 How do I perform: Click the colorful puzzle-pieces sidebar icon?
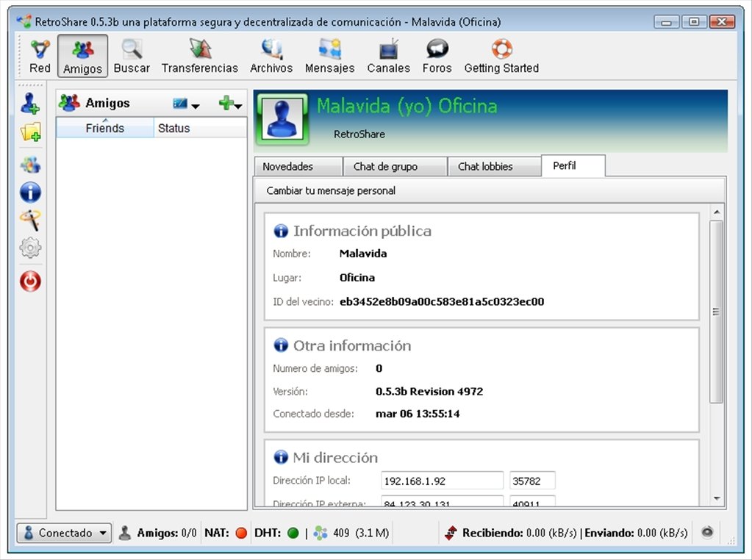click(x=30, y=165)
